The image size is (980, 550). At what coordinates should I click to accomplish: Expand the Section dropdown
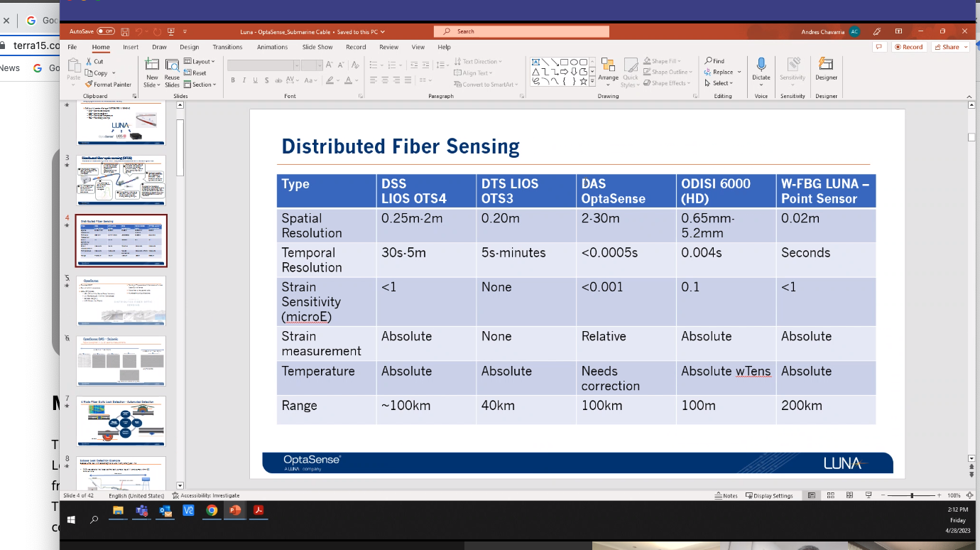200,85
